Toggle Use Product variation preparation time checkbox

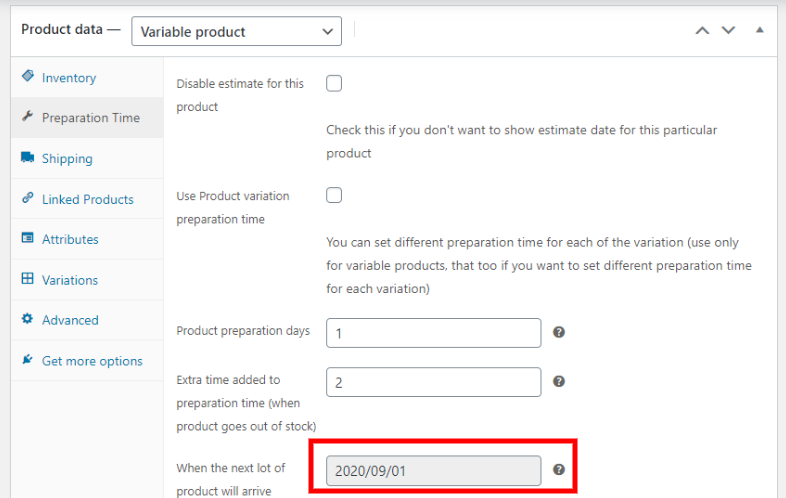[334, 195]
